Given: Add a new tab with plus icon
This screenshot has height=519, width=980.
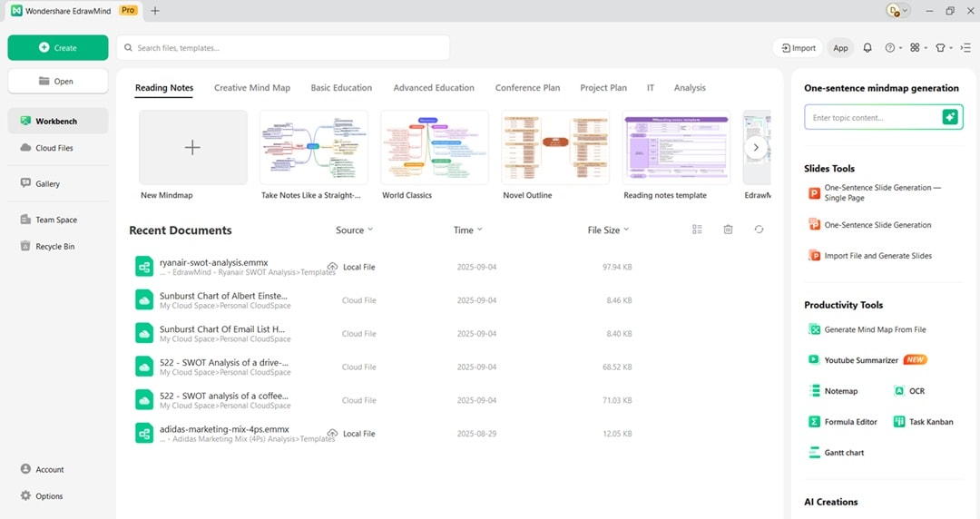Looking at the screenshot, I should point(155,11).
